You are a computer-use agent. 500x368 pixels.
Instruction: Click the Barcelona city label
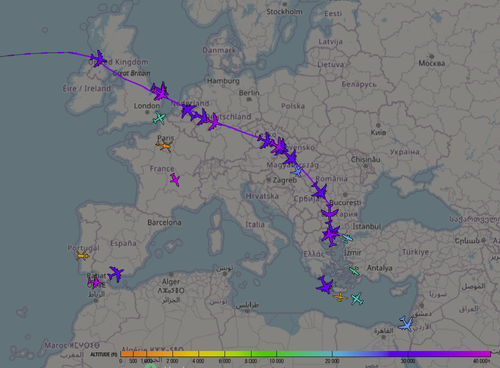[164, 222]
